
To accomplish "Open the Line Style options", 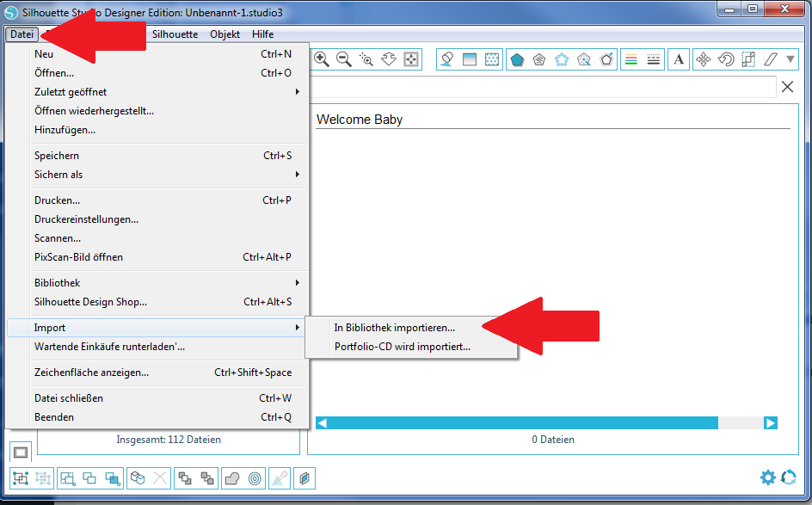I will tap(655, 59).
